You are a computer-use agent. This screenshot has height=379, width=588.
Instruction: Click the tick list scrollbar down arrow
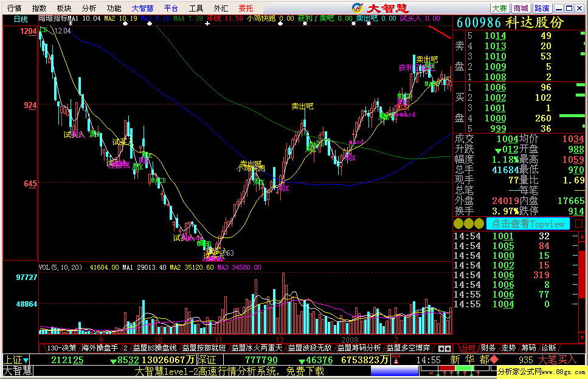point(582,338)
